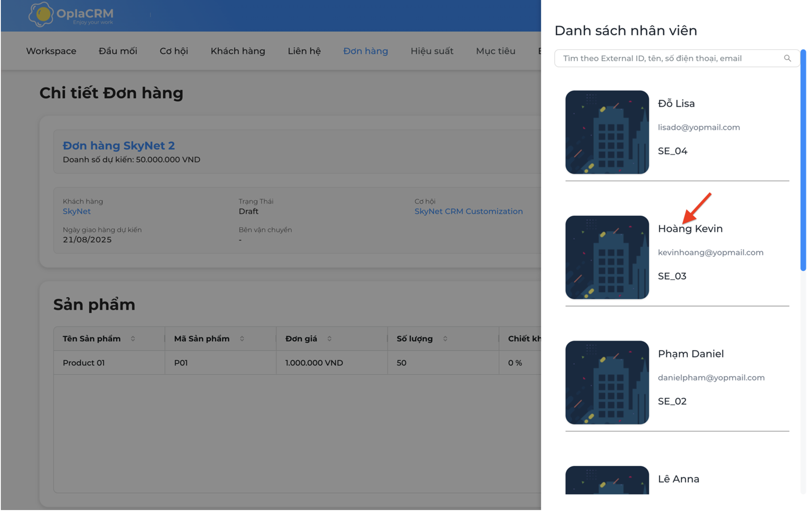The width and height of the screenshot is (812, 513).
Task: Click delivery date 21/08/2025
Action: (x=88, y=241)
